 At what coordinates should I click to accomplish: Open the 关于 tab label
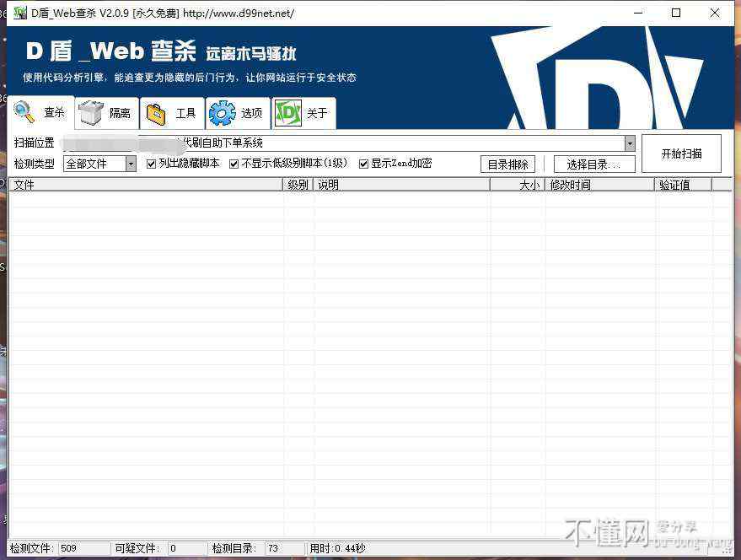coord(317,113)
